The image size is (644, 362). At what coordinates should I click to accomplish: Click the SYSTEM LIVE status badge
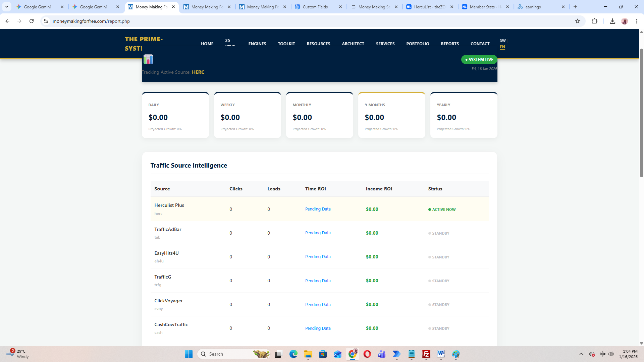[479, 60]
